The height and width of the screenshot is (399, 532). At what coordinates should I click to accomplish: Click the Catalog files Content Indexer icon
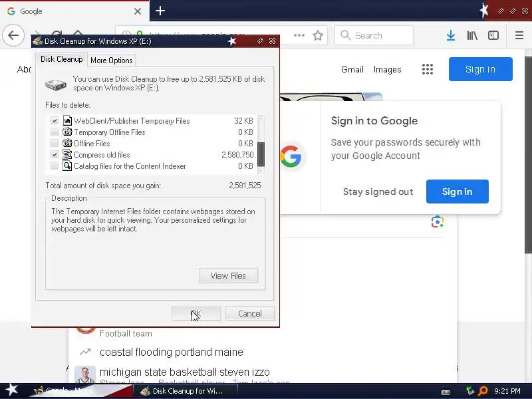point(67,166)
